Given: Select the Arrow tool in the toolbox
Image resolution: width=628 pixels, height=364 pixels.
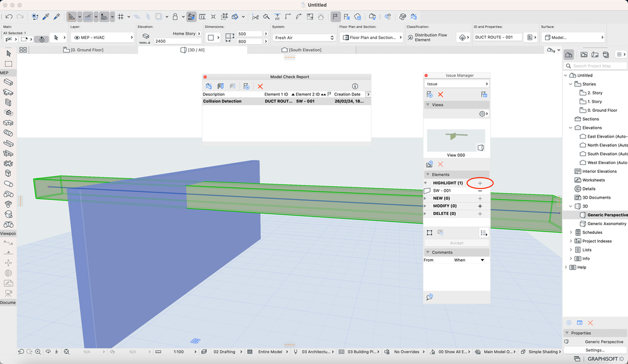Looking at the screenshot, I should tap(8, 54).
